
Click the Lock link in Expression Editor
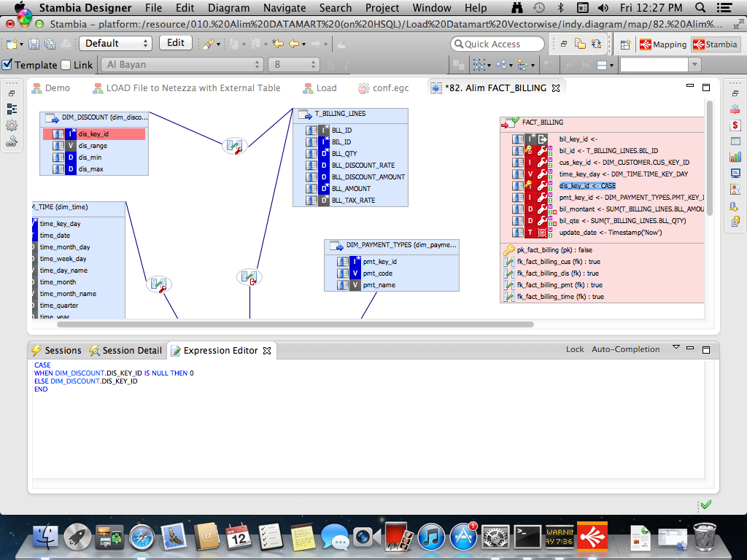[x=575, y=349]
